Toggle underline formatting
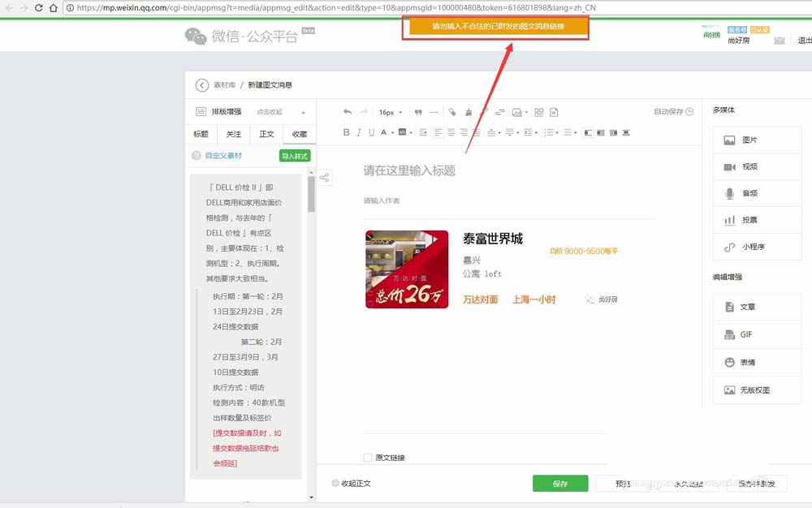812x508 pixels. [369, 132]
